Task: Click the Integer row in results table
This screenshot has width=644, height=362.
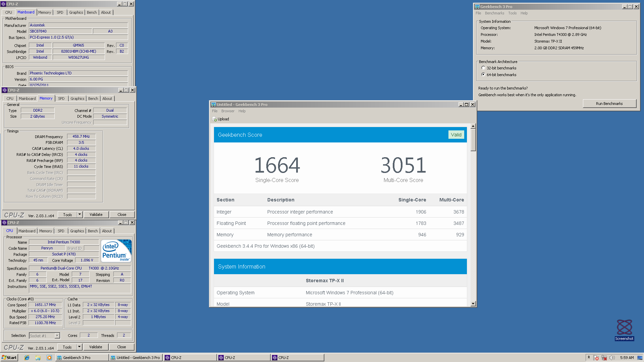Action: 340,212
